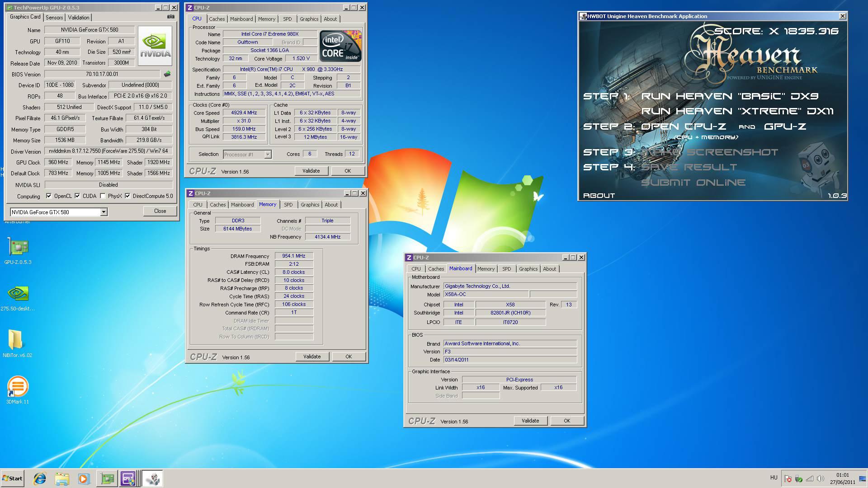868x488 pixels.
Task: Open Memory tab in CPU-Z Mainboard window
Action: pyautogui.click(x=486, y=269)
